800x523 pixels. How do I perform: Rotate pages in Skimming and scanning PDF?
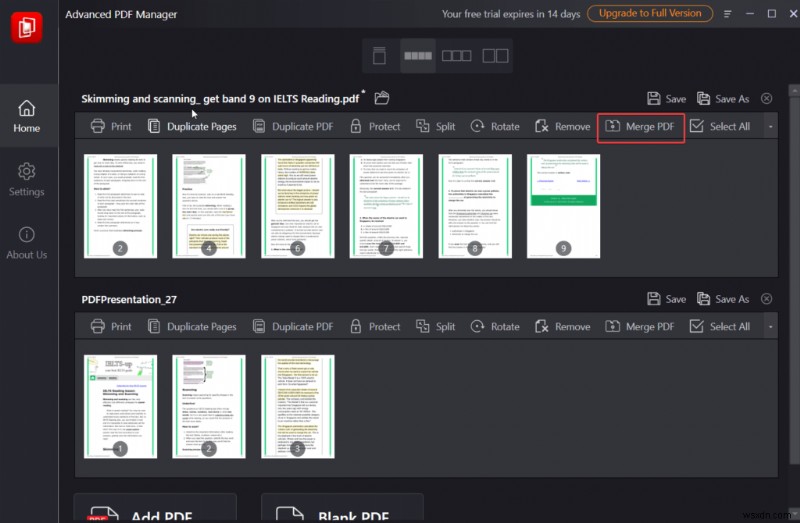point(495,127)
